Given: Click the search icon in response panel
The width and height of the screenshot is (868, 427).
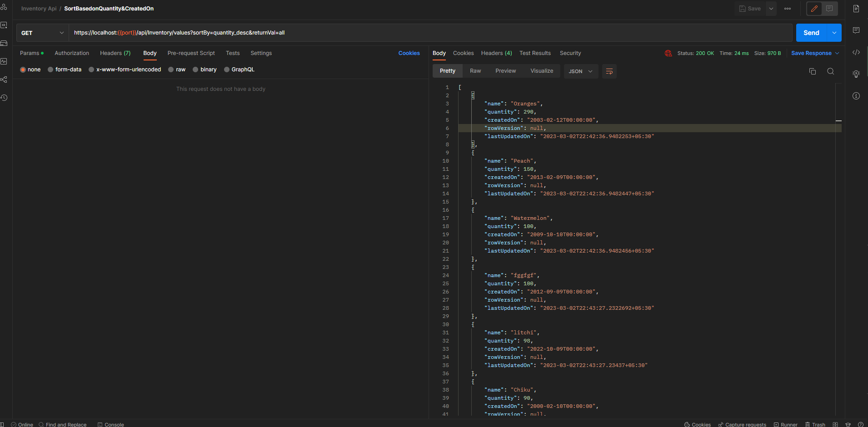Looking at the screenshot, I should [830, 71].
